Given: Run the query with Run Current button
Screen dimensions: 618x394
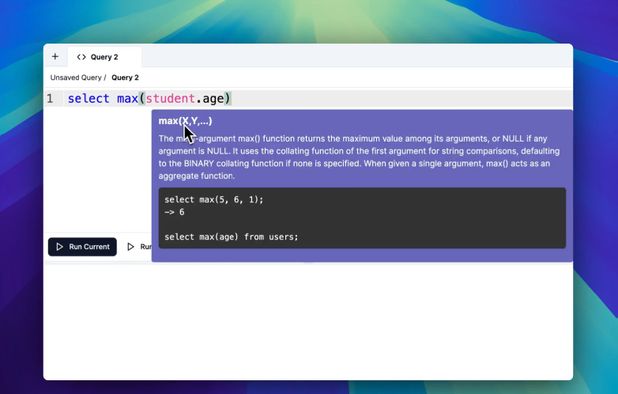Looking at the screenshot, I should 82,247.
